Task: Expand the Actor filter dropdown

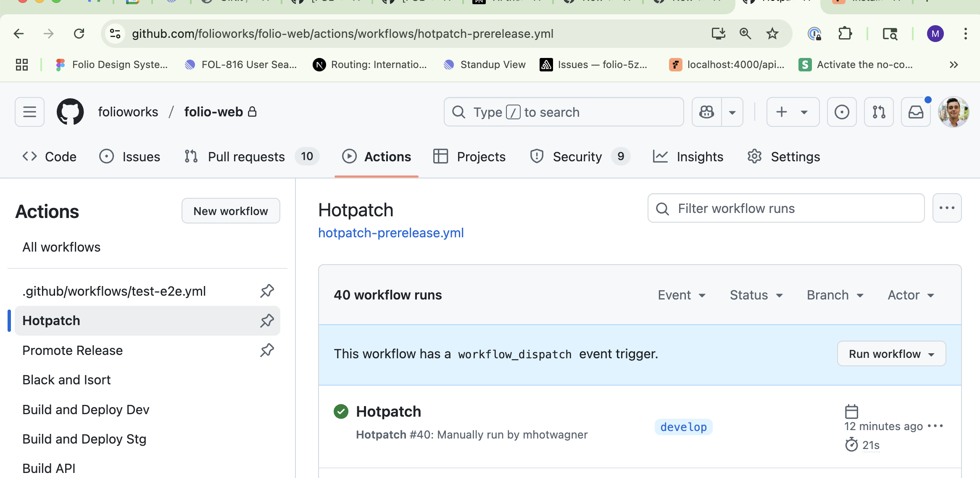Action: click(x=911, y=295)
